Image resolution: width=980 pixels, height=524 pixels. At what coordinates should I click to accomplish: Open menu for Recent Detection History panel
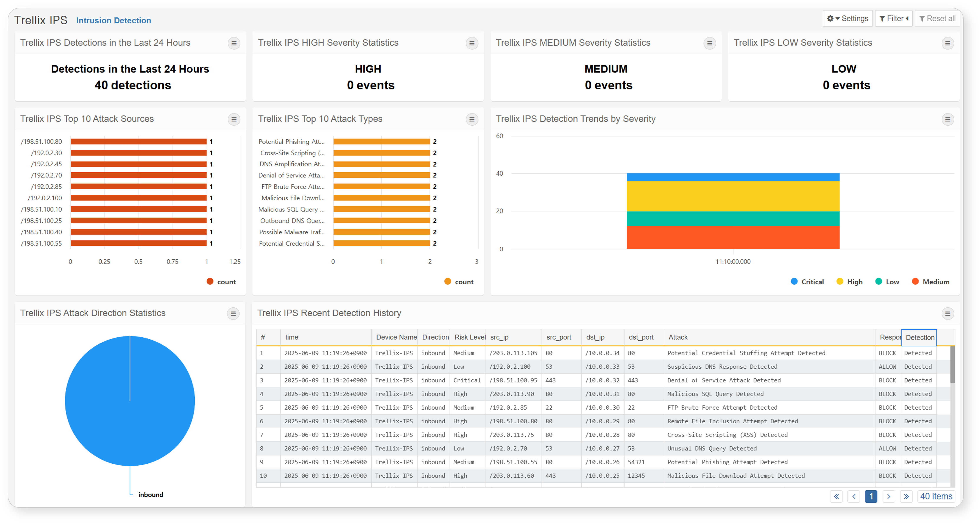pos(948,314)
